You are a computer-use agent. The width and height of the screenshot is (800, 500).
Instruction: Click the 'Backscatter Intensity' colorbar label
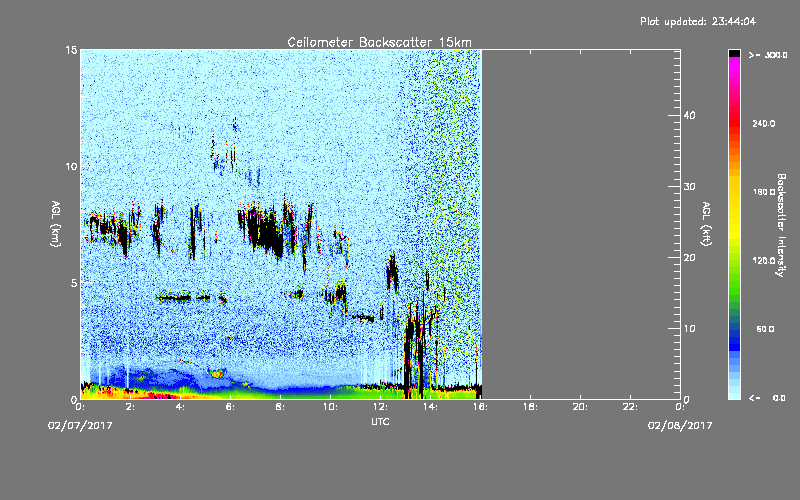point(780,225)
